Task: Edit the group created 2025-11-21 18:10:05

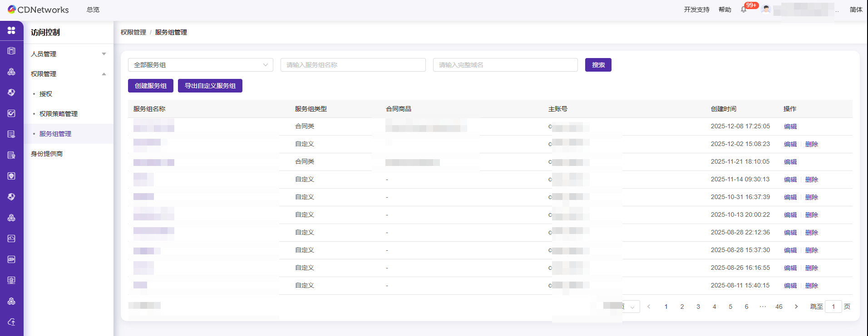Action: (x=790, y=162)
